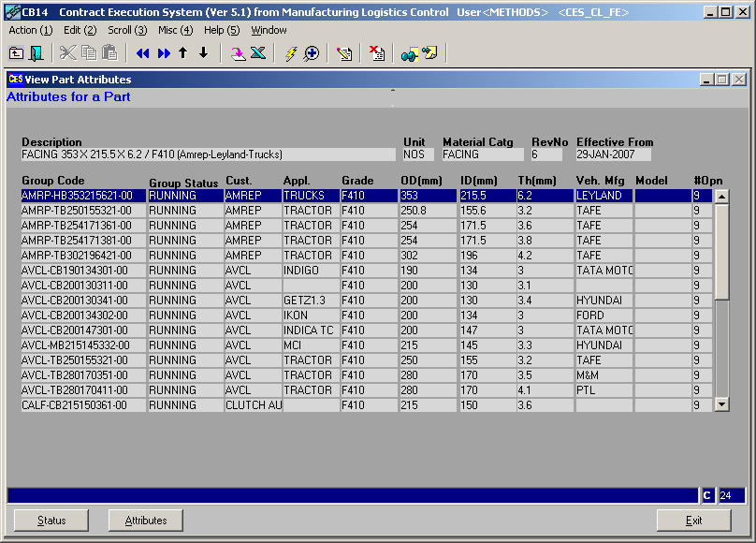Click the lightning bolt toolbar icon
This screenshot has width=756, height=543.
[x=291, y=53]
